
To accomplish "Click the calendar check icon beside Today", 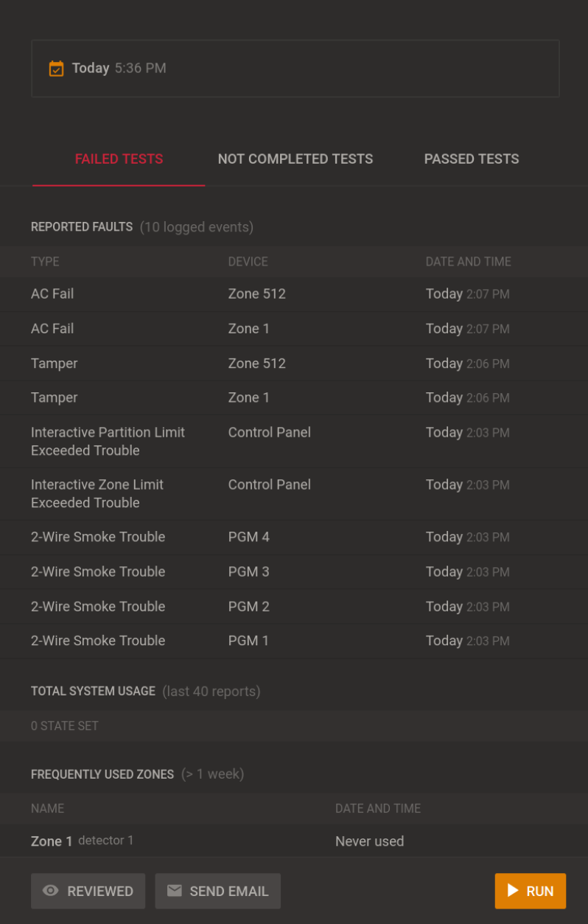I will coord(56,69).
